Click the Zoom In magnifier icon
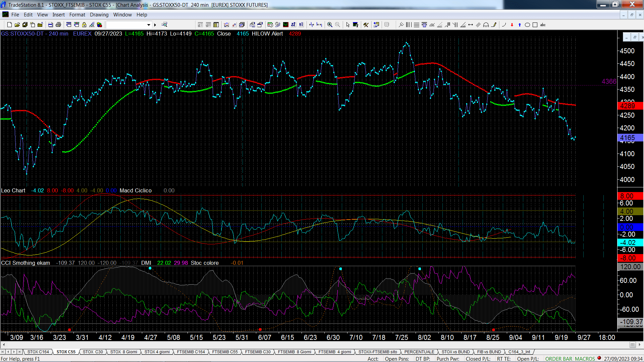Image resolution: width=644 pixels, height=362 pixels. [330, 25]
